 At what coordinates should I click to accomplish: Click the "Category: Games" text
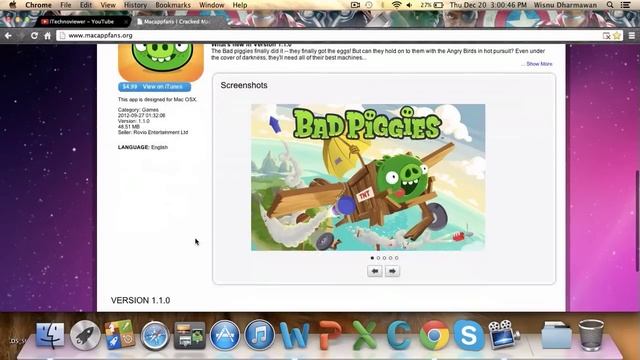(x=138, y=110)
